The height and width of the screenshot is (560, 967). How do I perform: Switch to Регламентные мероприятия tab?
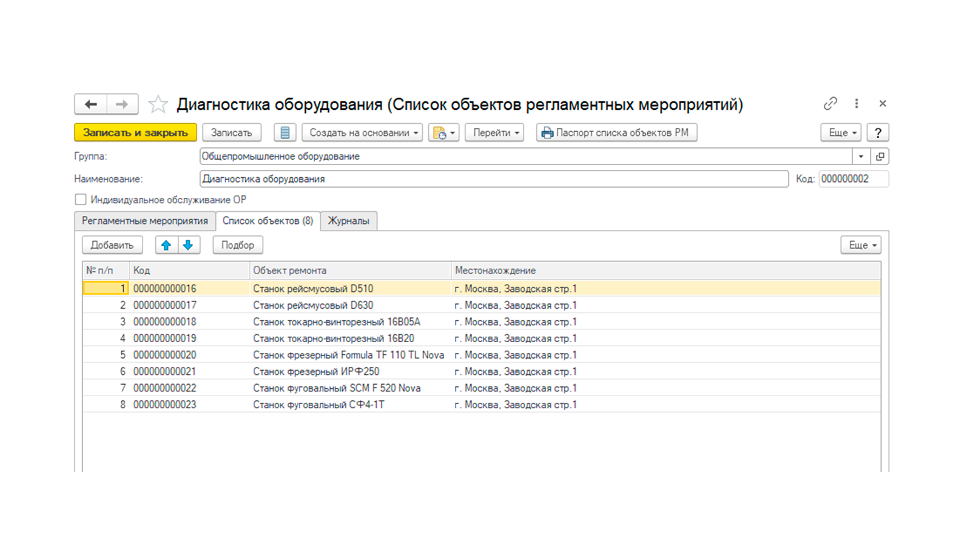click(x=145, y=221)
